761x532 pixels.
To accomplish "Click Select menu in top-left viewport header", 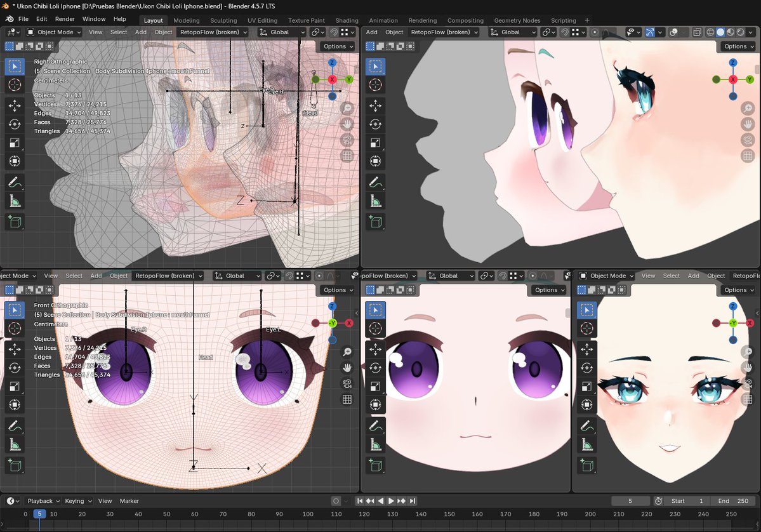I will coord(119,32).
